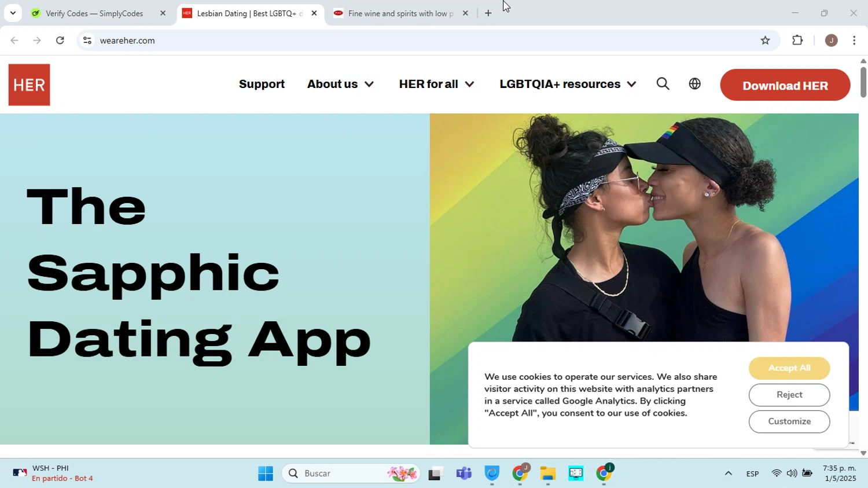Open the Chrome three-dot menu

point(854,41)
